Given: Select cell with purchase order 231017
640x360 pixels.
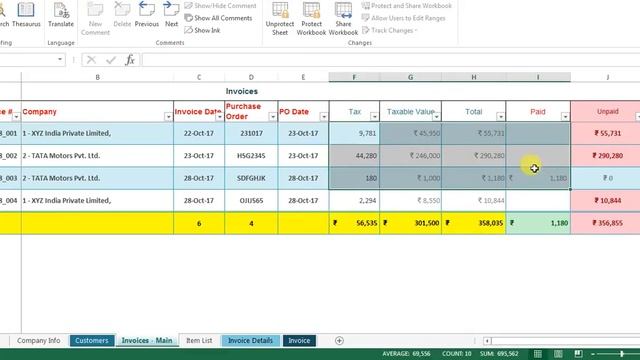Looking at the screenshot, I should point(251,133).
